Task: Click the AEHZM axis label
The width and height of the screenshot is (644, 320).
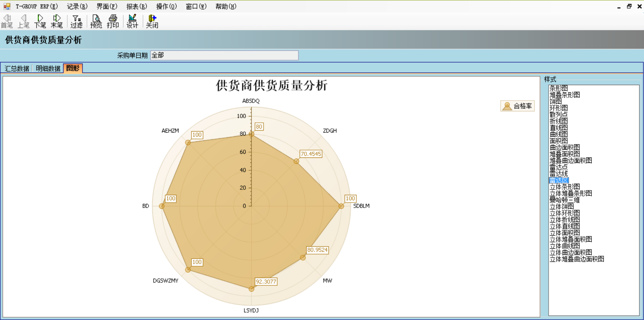Action: 170,131
